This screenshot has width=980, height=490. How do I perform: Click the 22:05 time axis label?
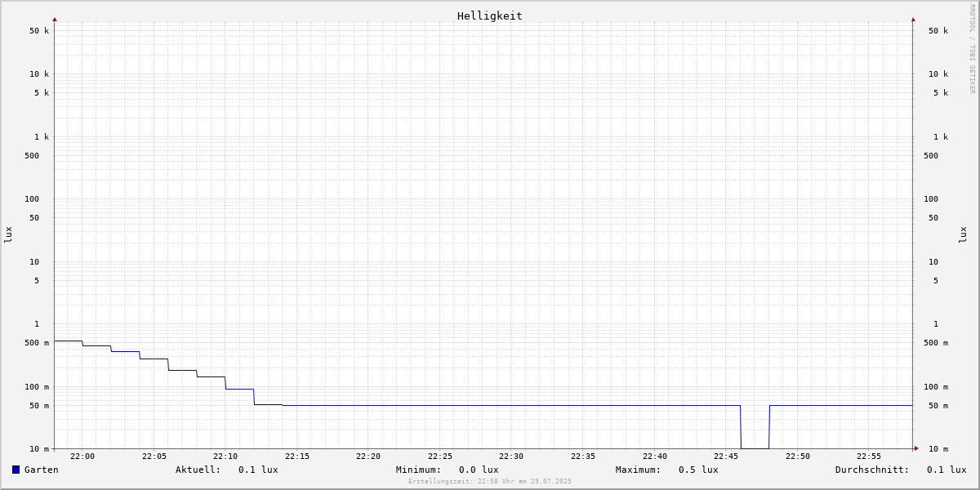(x=154, y=457)
